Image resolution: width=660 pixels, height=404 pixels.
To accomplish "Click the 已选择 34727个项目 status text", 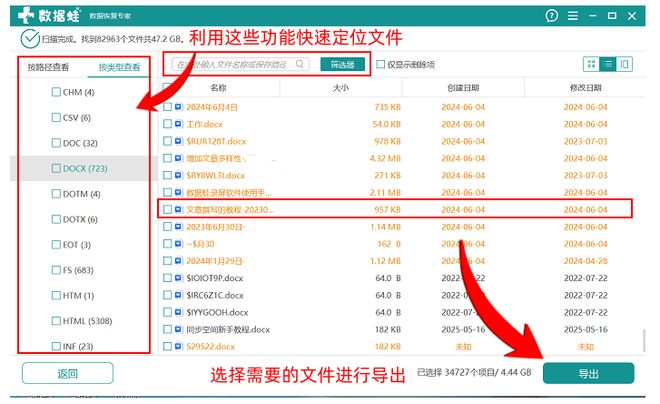I will (x=474, y=372).
